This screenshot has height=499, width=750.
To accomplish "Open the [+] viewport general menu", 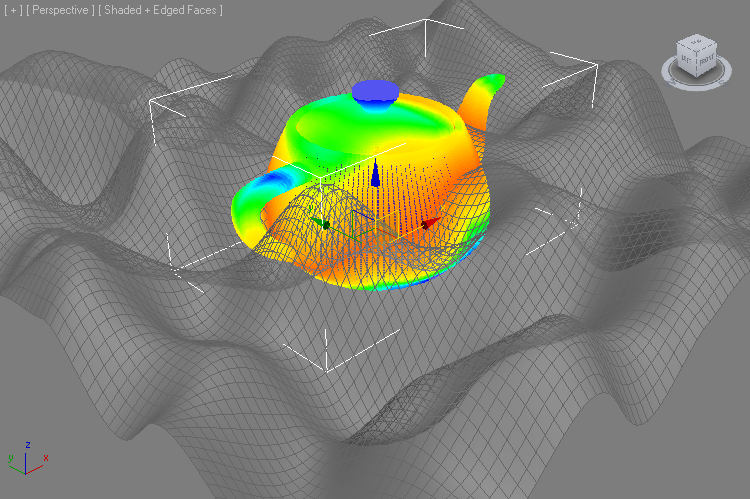I will 13,10.
